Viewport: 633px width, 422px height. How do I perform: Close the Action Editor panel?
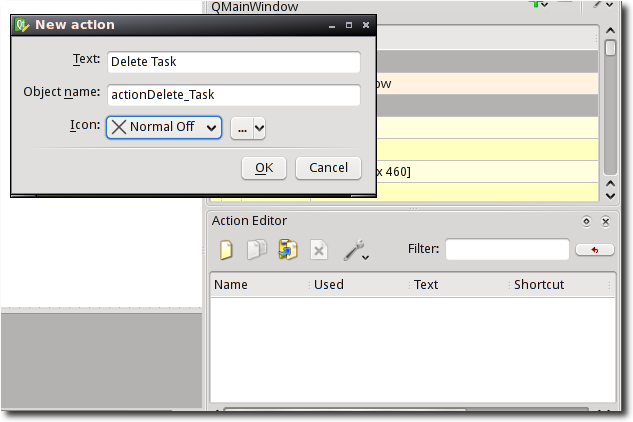point(605,221)
